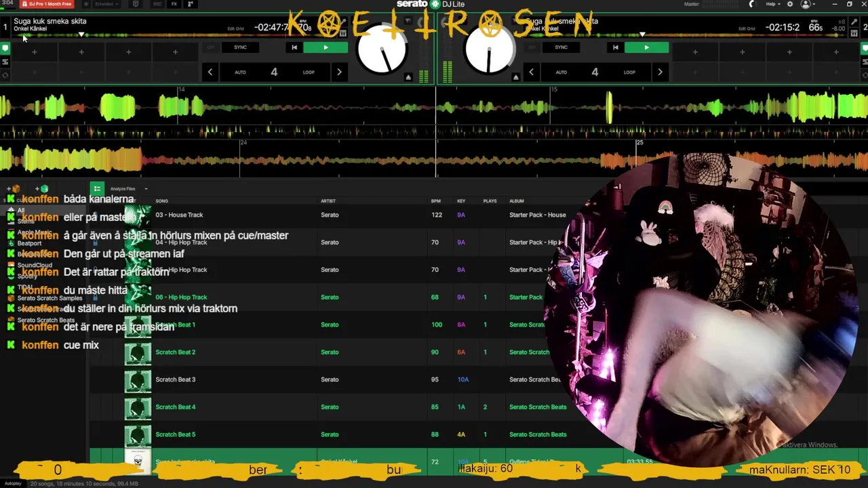Open the user account profile dropdown

pos(808,4)
